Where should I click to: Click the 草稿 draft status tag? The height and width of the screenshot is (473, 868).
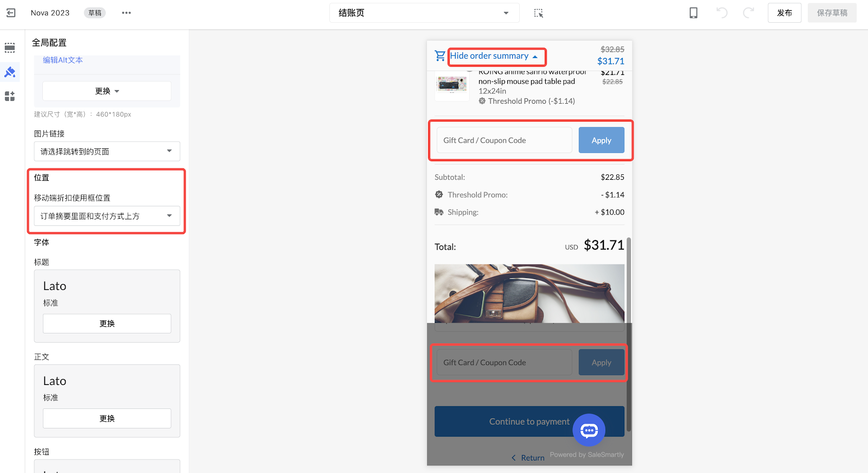pos(94,13)
